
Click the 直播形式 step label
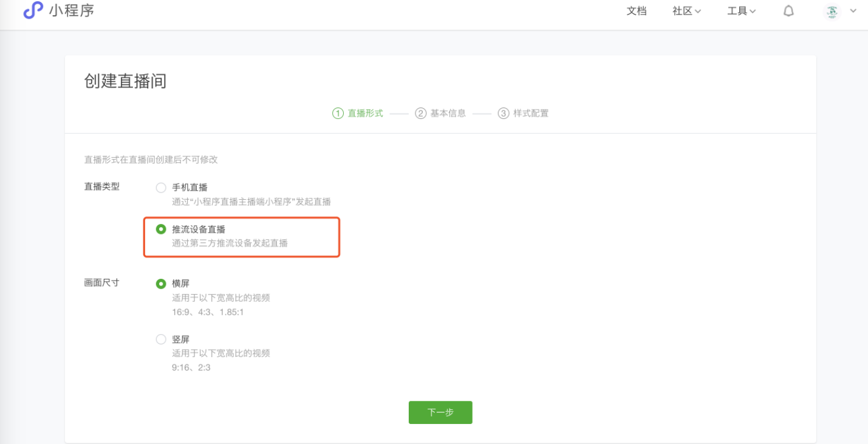click(366, 114)
